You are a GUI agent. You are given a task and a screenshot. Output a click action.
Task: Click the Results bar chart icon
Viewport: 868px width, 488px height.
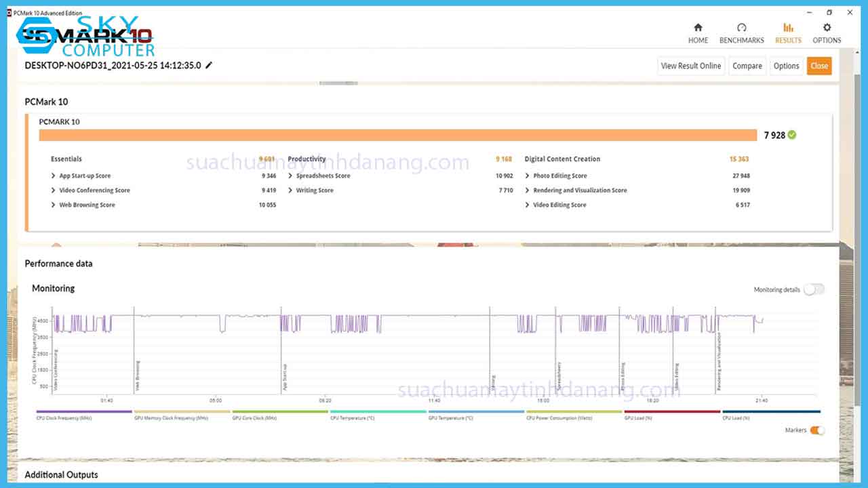(x=788, y=28)
